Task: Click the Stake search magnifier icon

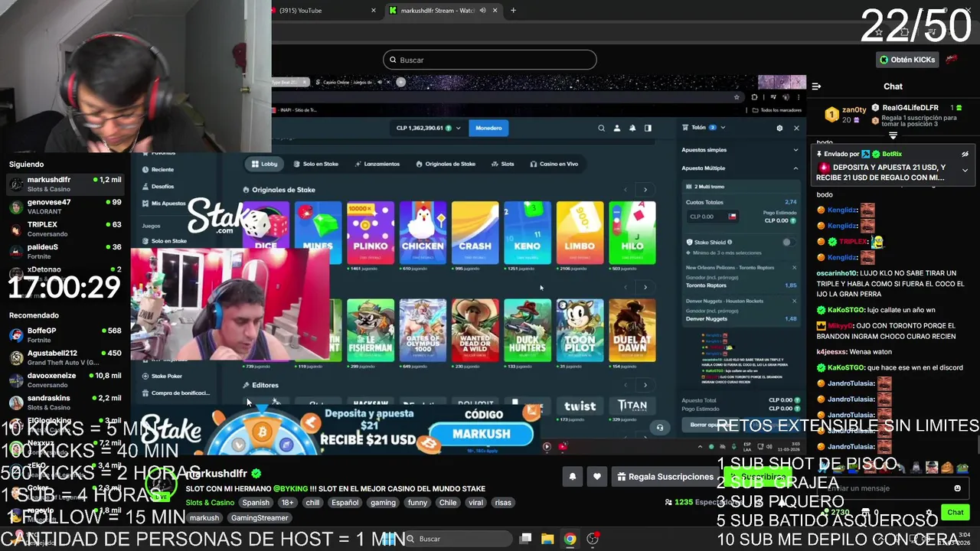Action: pos(601,128)
